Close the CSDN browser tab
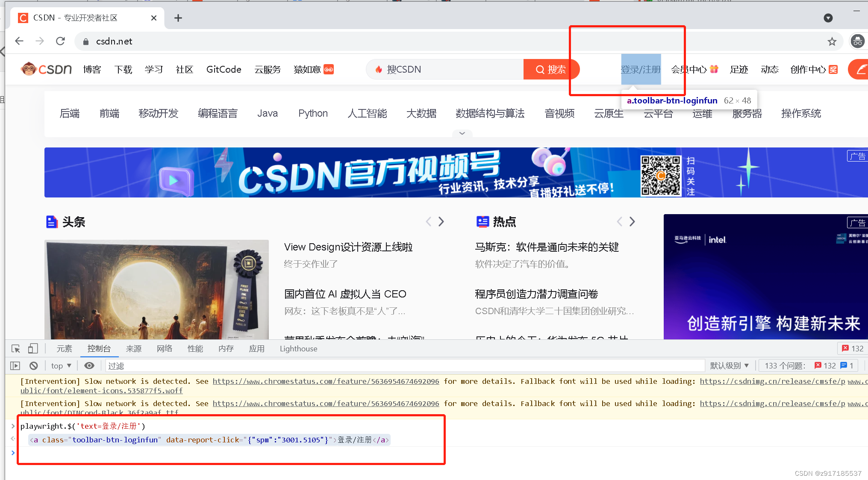Screen dimensions: 868x480 tap(154, 18)
